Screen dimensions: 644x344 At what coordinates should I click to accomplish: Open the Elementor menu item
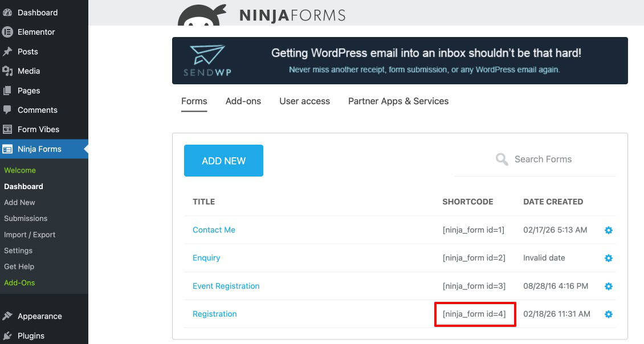(x=44, y=31)
